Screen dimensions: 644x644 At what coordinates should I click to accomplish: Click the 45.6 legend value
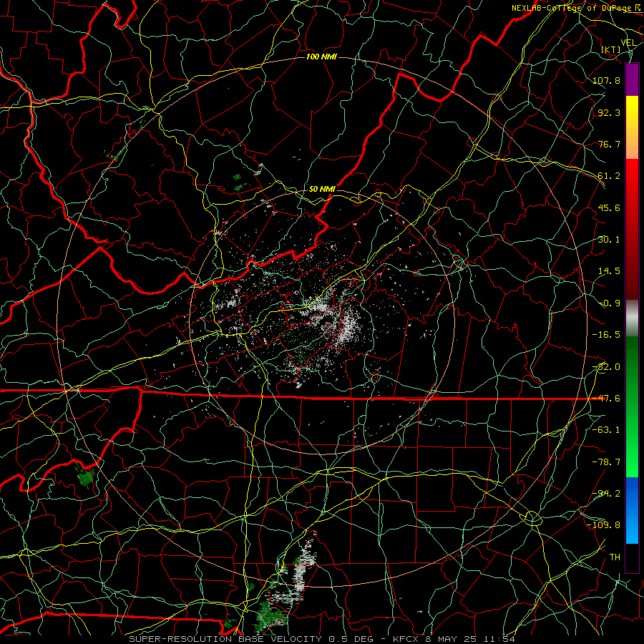609,208
